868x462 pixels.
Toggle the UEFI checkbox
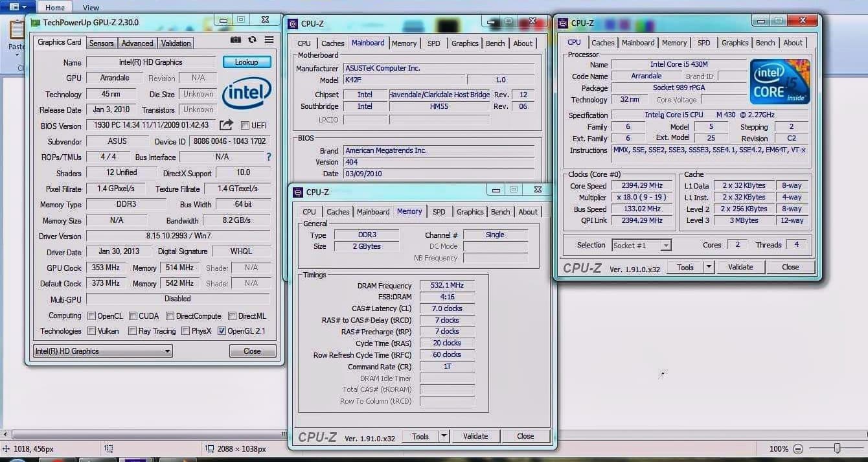[x=245, y=126]
